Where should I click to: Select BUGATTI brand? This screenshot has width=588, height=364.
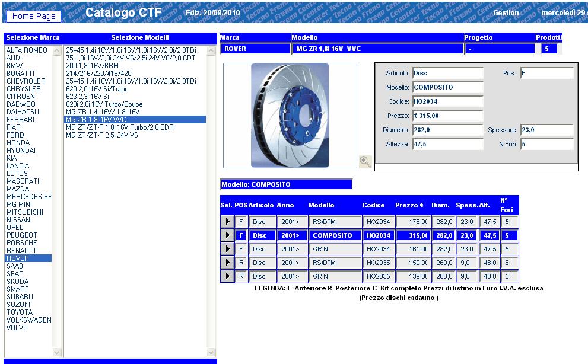coord(20,74)
